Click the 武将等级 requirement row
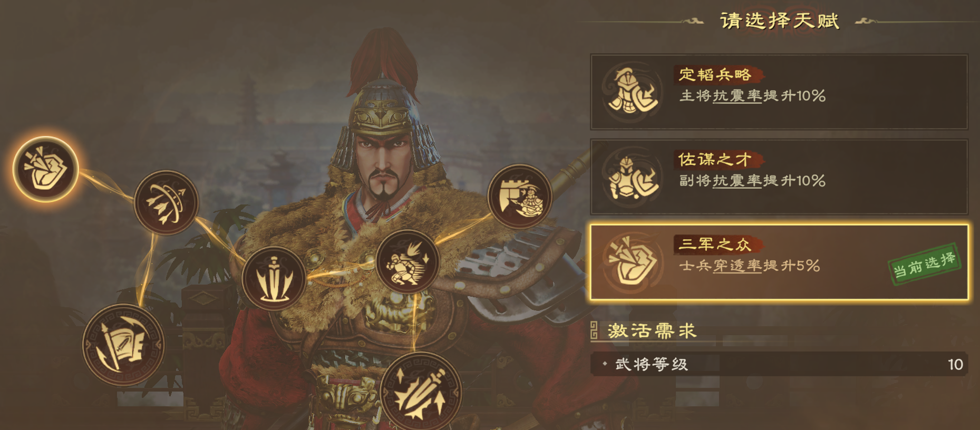 (779, 364)
